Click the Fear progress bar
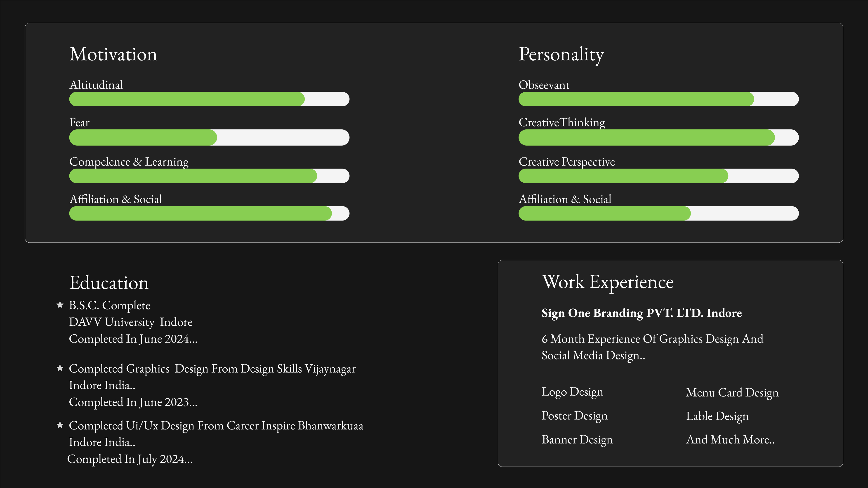868x488 pixels. coord(209,137)
